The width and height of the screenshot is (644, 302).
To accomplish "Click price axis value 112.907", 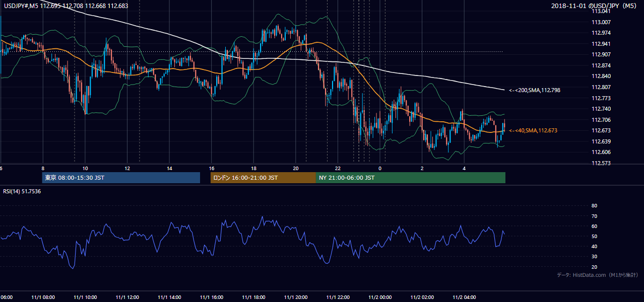I will point(601,54).
